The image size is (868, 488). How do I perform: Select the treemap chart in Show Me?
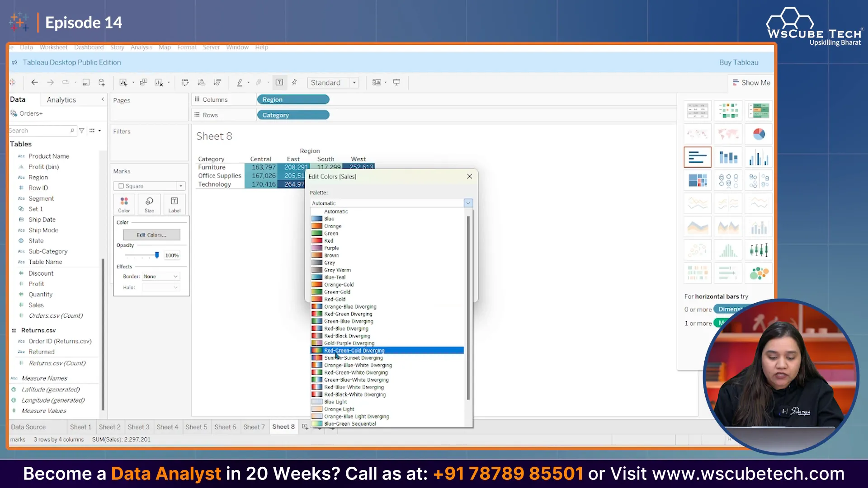[x=698, y=180]
